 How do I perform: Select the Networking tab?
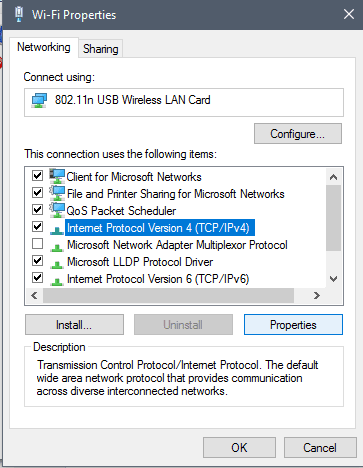44,47
